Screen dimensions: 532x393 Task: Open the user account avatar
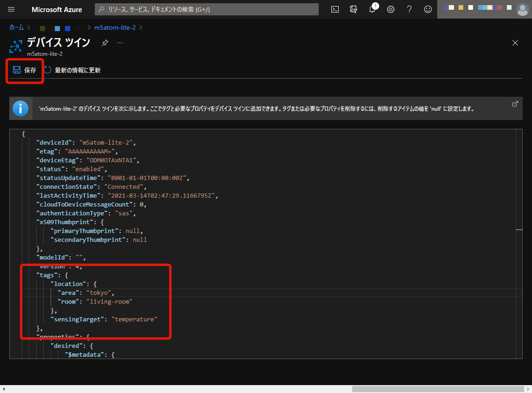point(523,9)
